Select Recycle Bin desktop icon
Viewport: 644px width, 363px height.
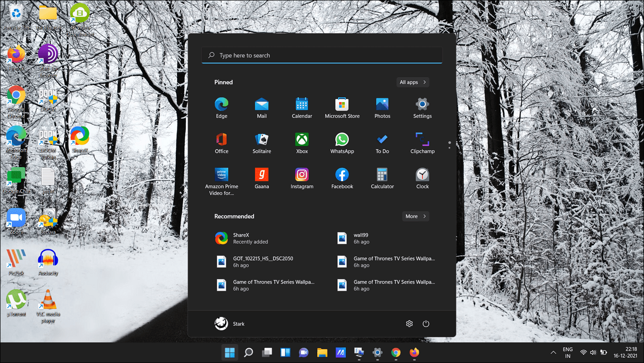(16, 17)
